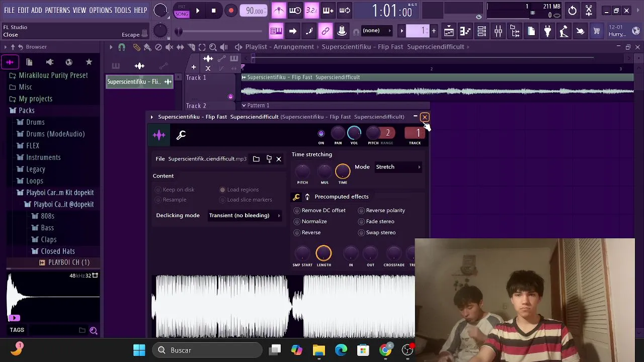Open the Channel rack view icon
644x362 pixels.
click(x=482, y=31)
